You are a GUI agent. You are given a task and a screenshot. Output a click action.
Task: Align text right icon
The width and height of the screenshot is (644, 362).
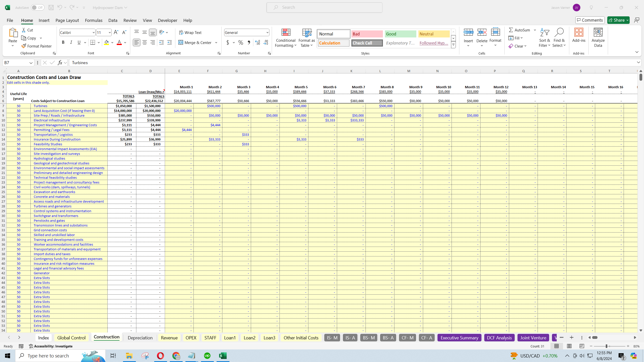coord(153,42)
